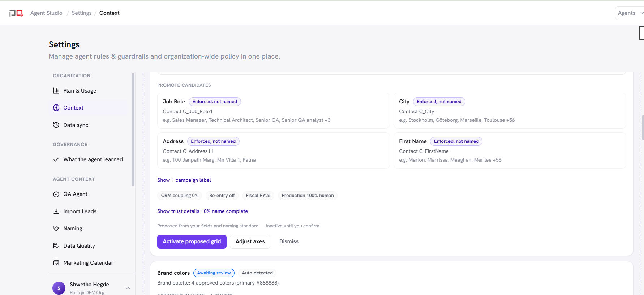
Task: Click the Naming tag icon
Action: pos(56,228)
